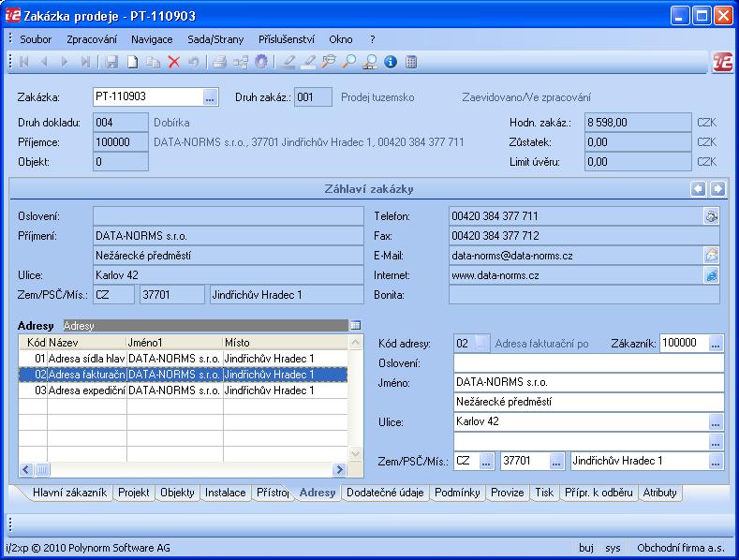Compose email via E-Mail field icon
Viewport: 739px width, 560px height.
(x=711, y=255)
